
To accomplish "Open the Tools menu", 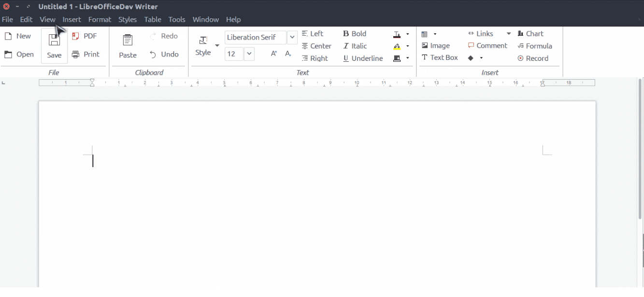I will coord(177,19).
